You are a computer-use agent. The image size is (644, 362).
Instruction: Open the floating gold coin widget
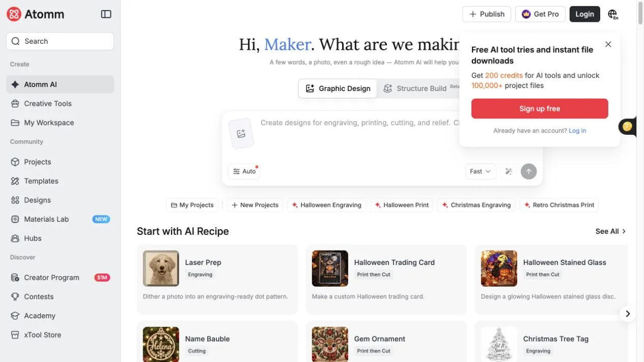click(627, 126)
